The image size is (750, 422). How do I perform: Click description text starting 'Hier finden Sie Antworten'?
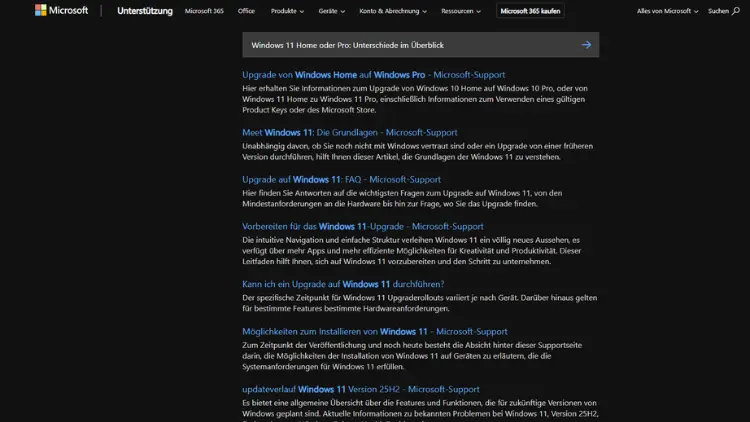[x=402, y=198]
